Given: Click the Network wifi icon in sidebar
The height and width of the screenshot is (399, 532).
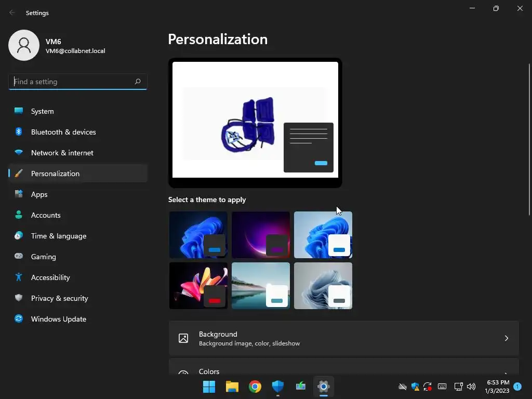Looking at the screenshot, I should click(19, 153).
